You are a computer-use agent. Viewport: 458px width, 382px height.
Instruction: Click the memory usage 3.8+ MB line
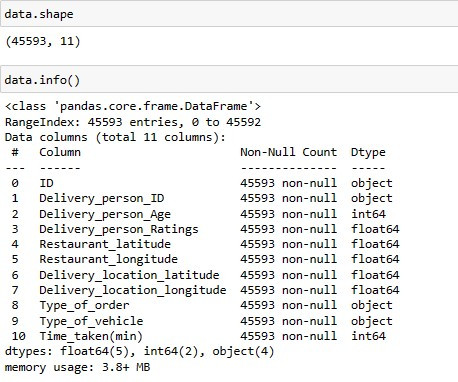pyautogui.click(x=78, y=367)
